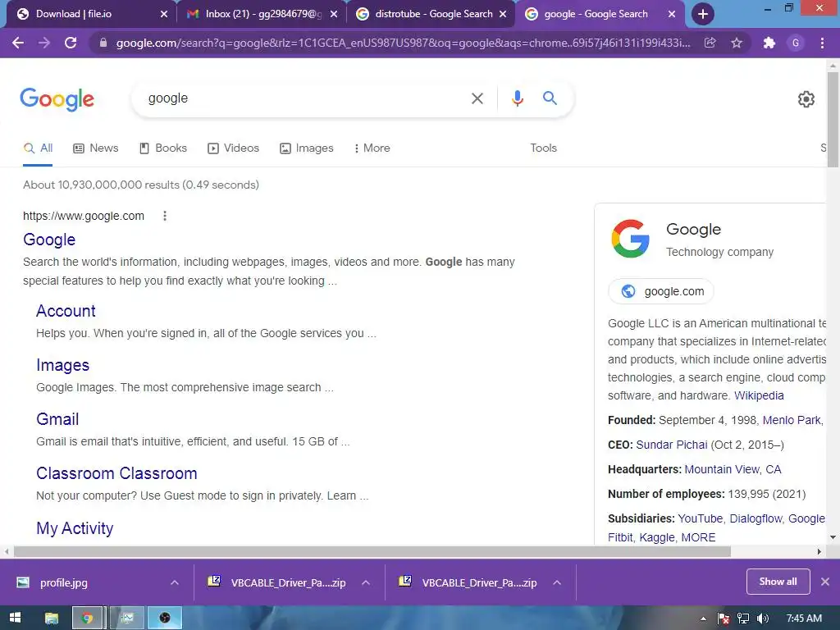Open File Explorer from the taskbar
This screenshot has height=630, width=840.
52,619
